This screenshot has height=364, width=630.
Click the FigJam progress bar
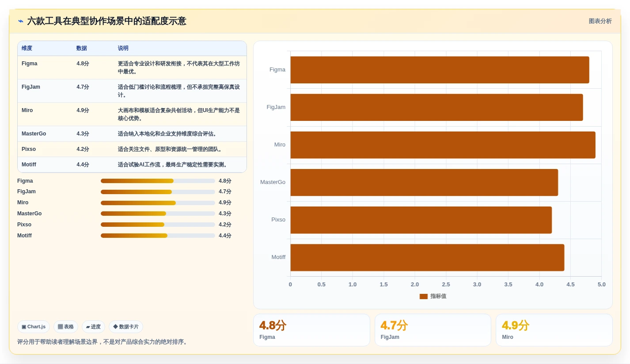[158, 192]
